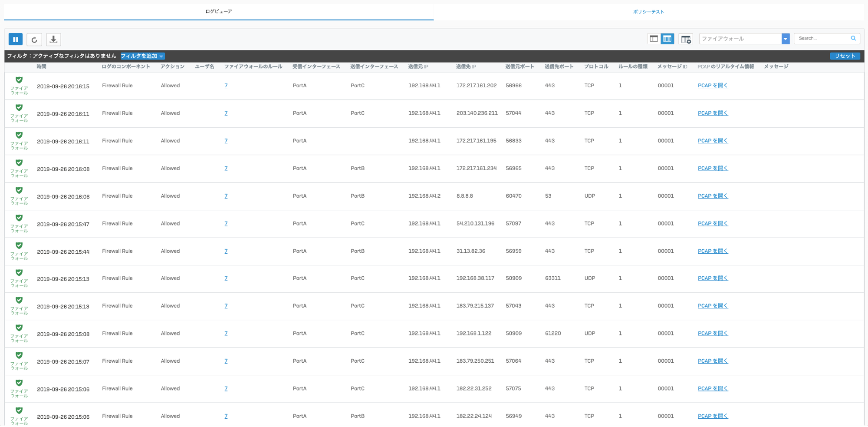The image size is (868, 427).
Task: Click firewall shield icon in the 20:15:08 row
Action: 19,328
